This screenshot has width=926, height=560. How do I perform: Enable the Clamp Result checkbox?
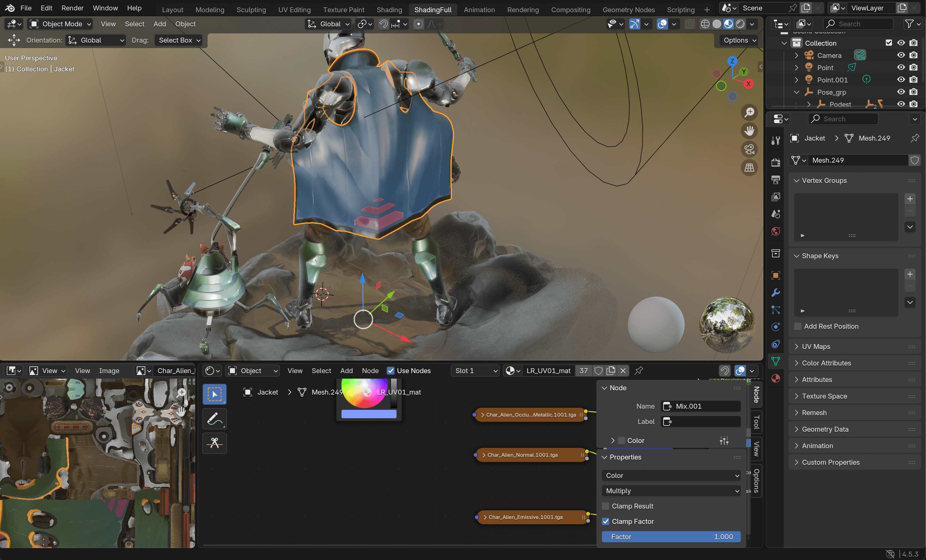606,506
